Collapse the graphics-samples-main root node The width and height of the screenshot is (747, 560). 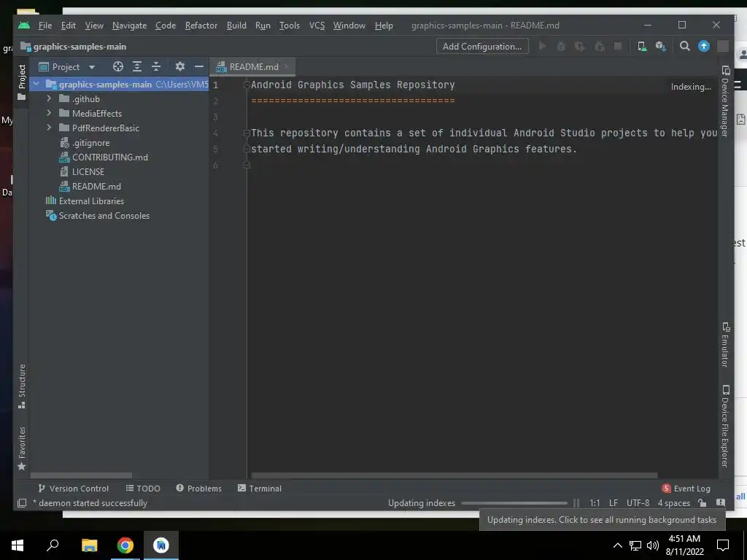[36, 85]
